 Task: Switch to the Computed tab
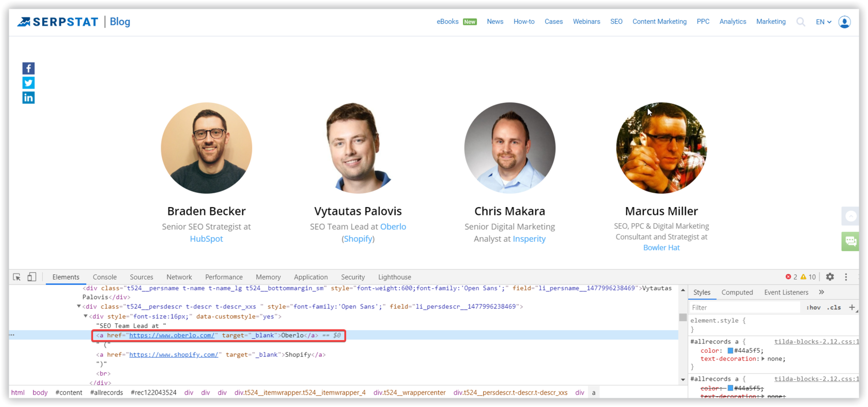737,292
